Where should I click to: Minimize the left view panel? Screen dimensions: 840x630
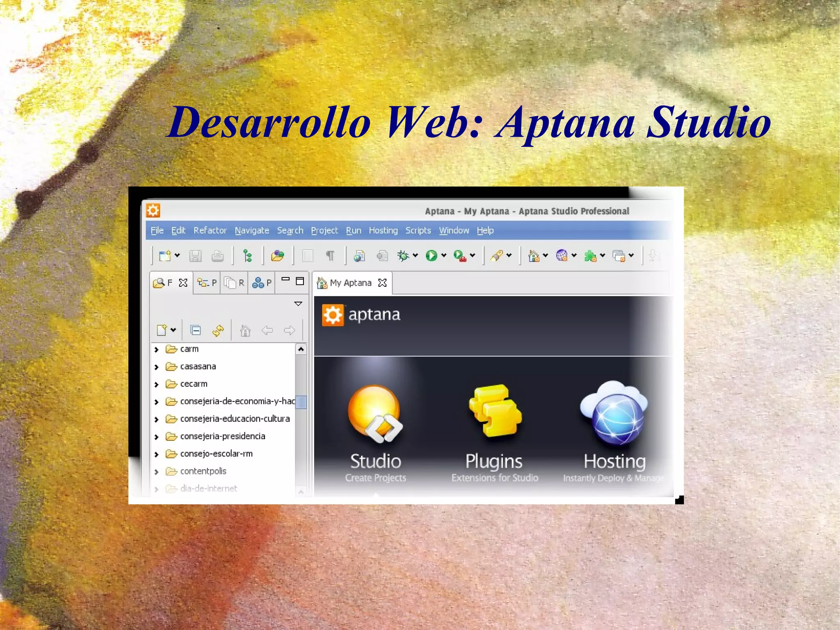tap(285, 279)
